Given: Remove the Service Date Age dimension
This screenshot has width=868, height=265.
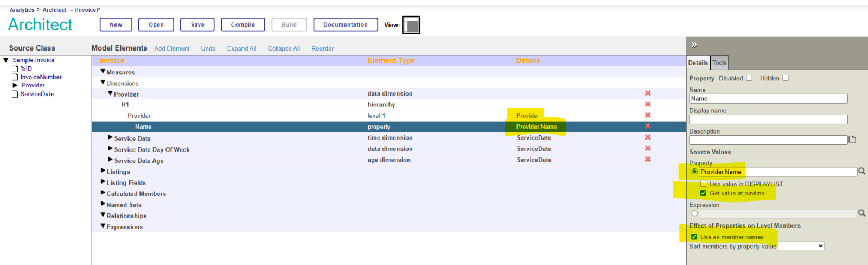Looking at the screenshot, I should (x=648, y=160).
